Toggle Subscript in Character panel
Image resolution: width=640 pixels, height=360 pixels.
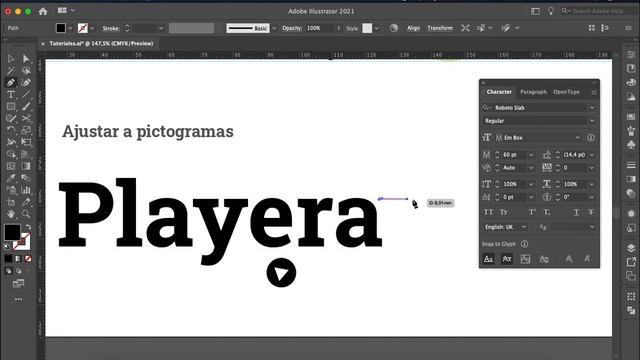pyautogui.click(x=547, y=212)
